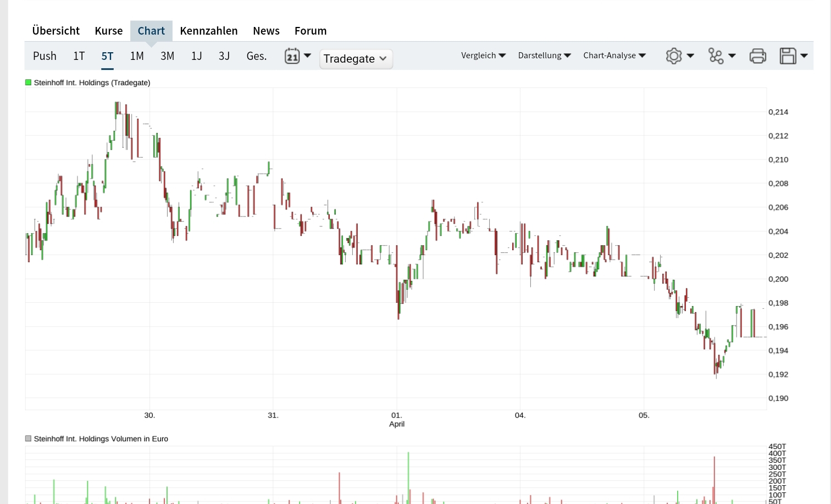
Task: Enable Push live updates mode
Action: tap(45, 56)
